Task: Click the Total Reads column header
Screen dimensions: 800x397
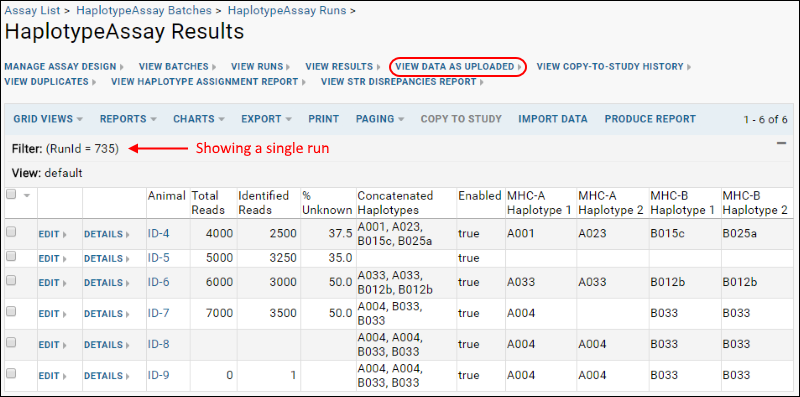Action: click(208, 203)
